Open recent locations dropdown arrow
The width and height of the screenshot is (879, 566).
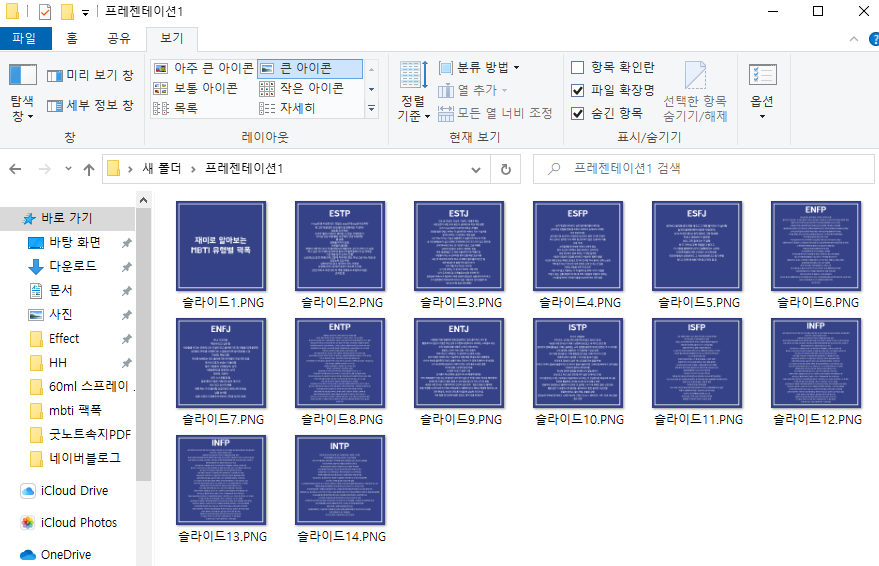tap(68, 169)
